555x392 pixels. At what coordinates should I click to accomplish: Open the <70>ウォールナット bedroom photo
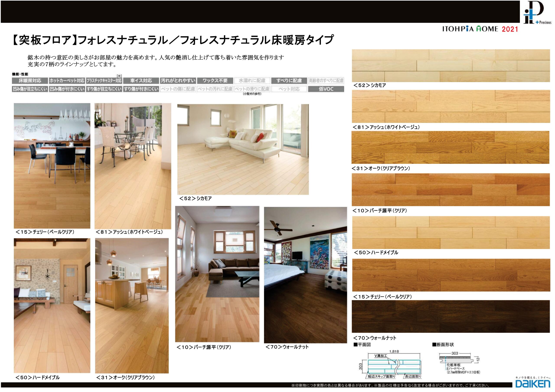coord(305,275)
